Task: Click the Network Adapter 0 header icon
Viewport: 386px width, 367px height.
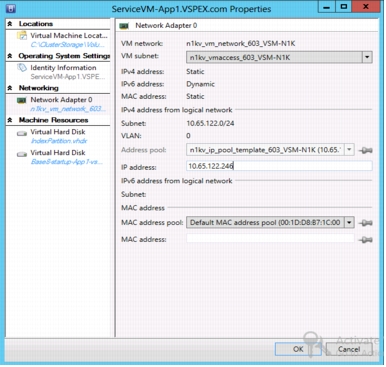Action: pos(125,26)
